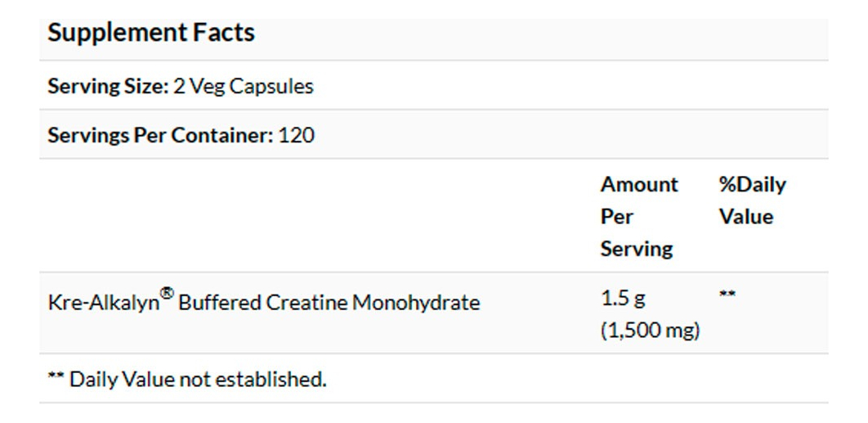Click the word Amount in the column header
The image size is (868, 423).
coord(639,185)
